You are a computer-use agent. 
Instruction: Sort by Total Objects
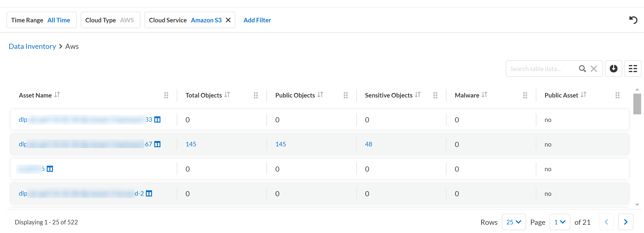[227, 95]
